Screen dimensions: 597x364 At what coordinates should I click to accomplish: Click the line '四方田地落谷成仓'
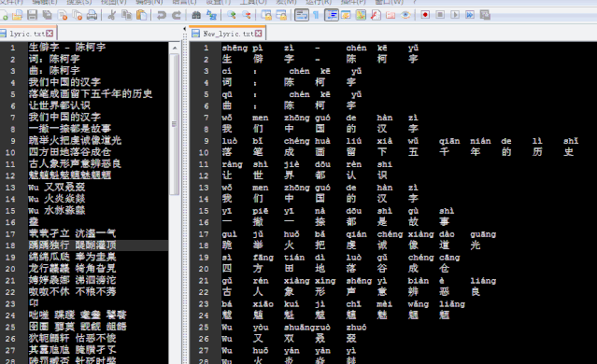coord(70,152)
